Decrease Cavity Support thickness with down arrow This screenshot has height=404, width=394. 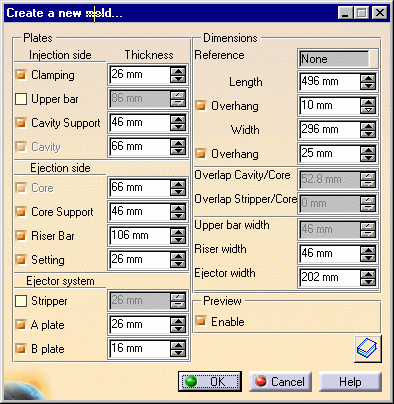click(x=178, y=127)
